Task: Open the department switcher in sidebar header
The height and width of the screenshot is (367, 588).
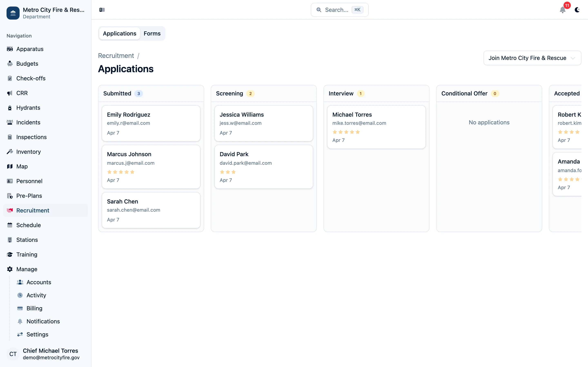Action: [x=46, y=13]
